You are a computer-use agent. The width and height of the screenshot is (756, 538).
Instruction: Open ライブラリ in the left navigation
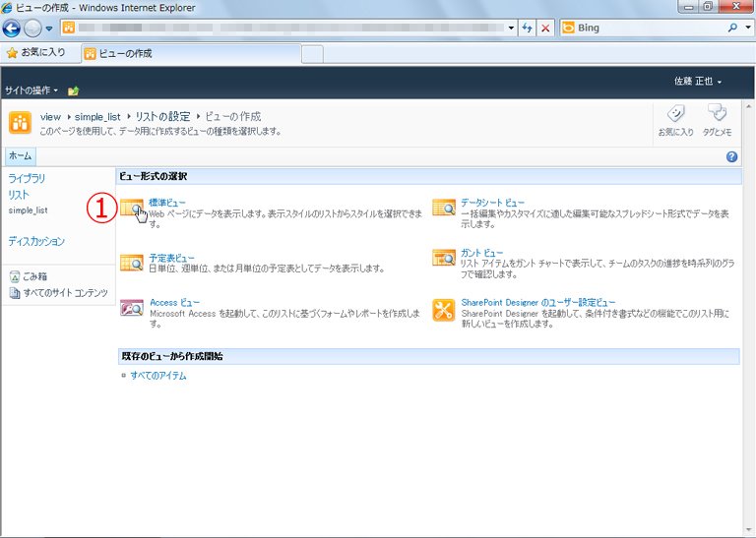[27, 178]
